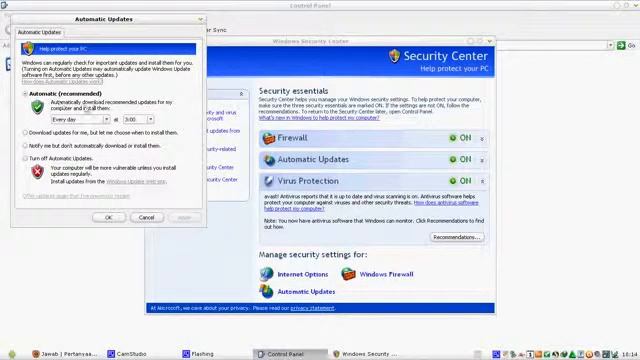This screenshot has height=360, width=640.
Task: Open 'What's new in Windows' help link
Action: pos(319,118)
